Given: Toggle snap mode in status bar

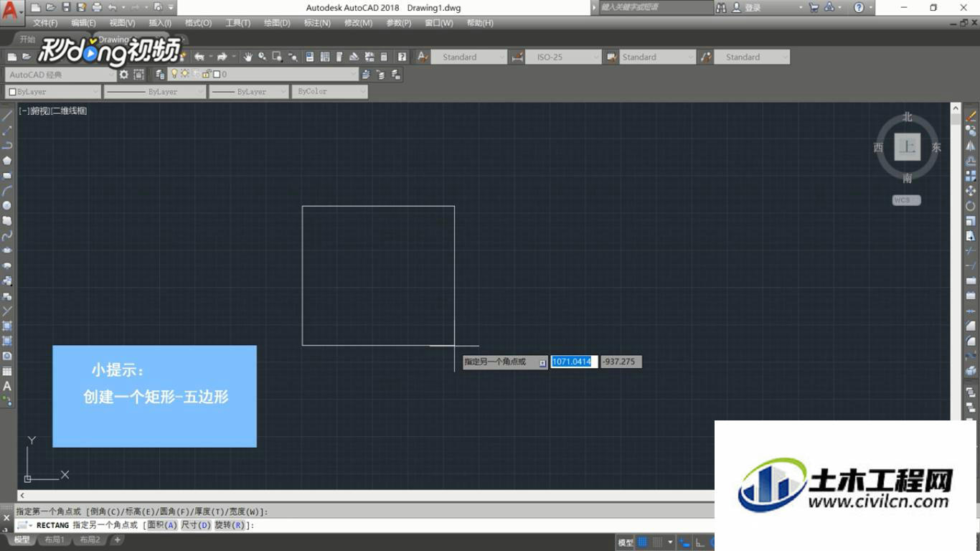Looking at the screenshot, I should tap(658, 542).
